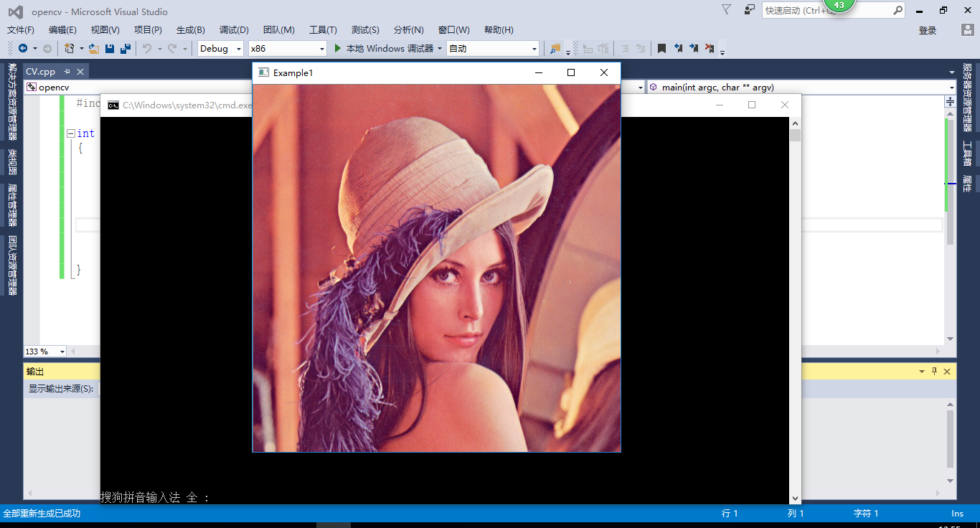Click the Open File folder icon
The width and height of the screenshot is (980, 528).
pos(94,48)
